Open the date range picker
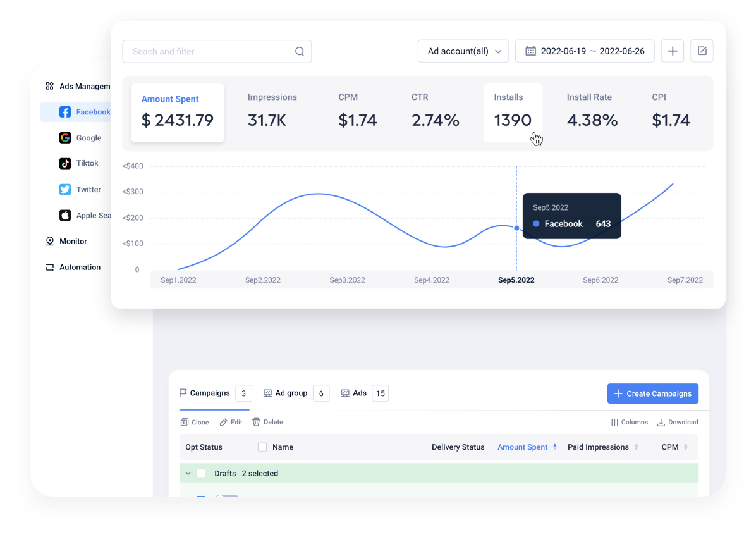The width and height of the screenshot is (756, 537). tap(585, 51)
